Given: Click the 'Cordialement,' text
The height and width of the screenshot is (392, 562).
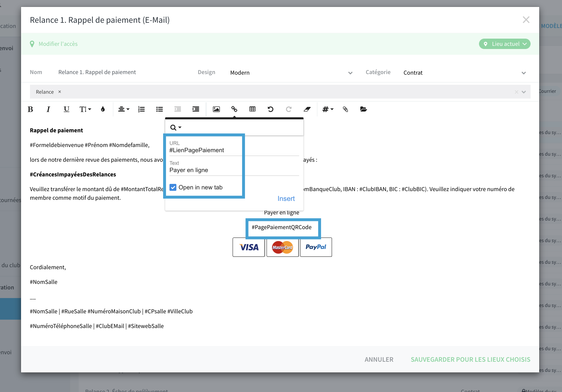Looking at the screenshot, I should [48, 267].
